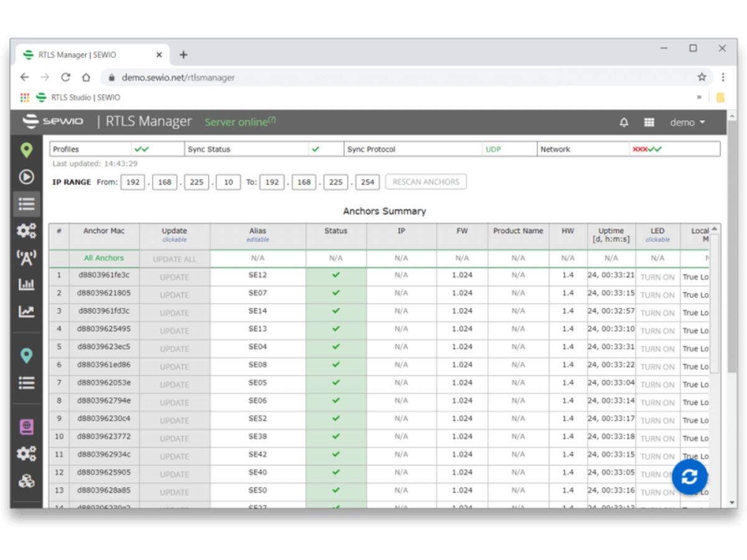This screenshot has width=747, height=560.
Task: Click the UPDATE ALL button
Action: (x=174, y=259)
